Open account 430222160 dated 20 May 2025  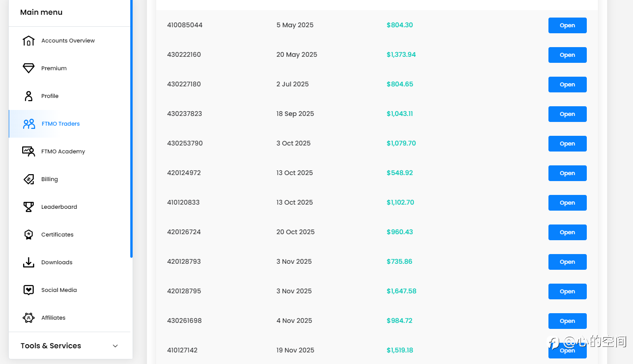coord(567,55)
